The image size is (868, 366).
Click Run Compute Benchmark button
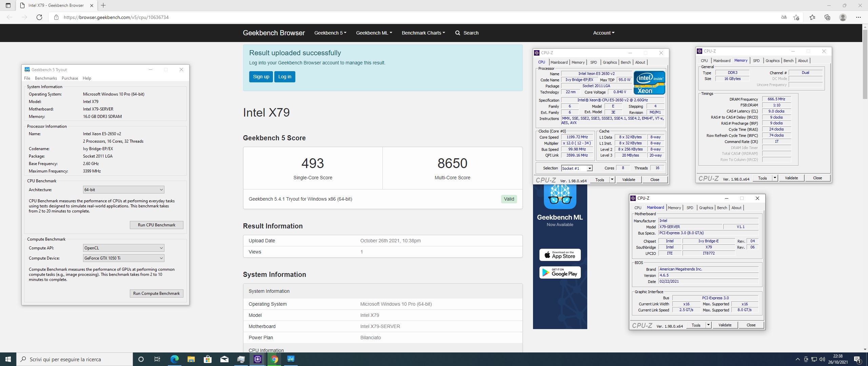click(x=157, y=293)
